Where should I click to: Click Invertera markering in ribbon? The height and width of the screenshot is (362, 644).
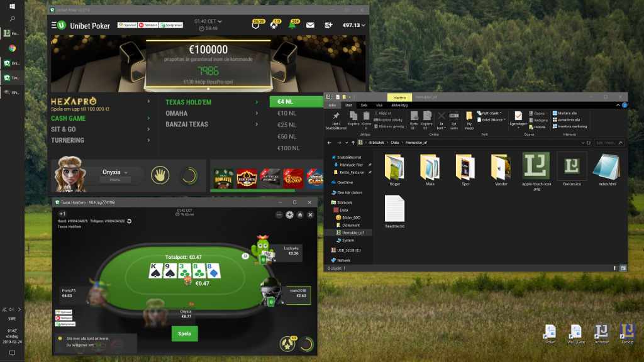[x=570, y=126]
